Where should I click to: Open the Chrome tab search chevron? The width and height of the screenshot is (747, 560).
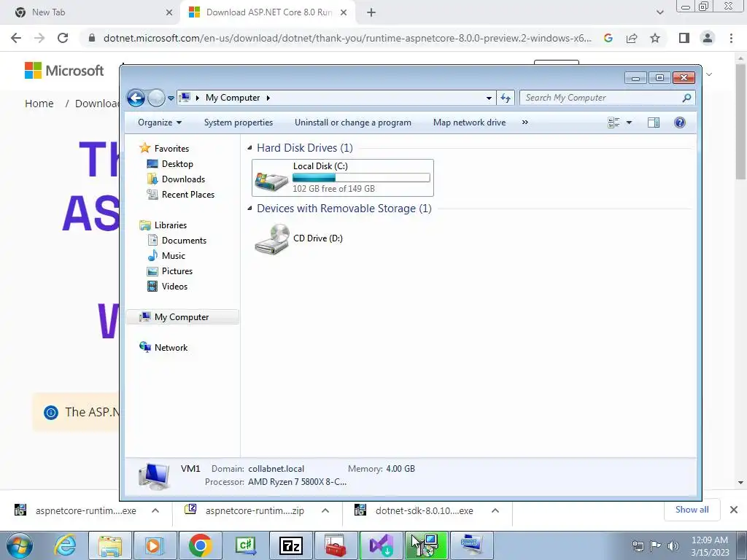[x=659, y=12]
